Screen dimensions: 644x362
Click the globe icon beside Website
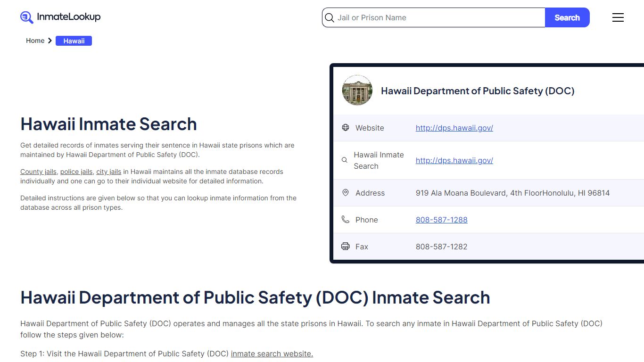point(346,127)
